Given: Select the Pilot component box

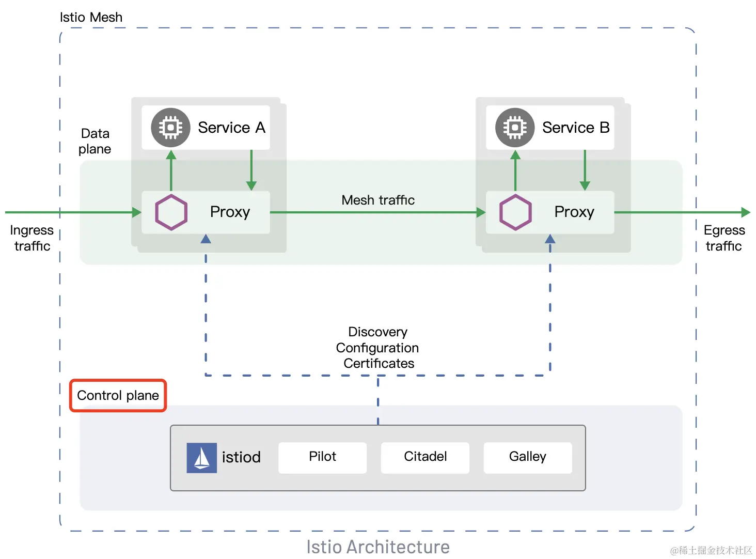Looking at the screenshot, I should tap(322, 457).
